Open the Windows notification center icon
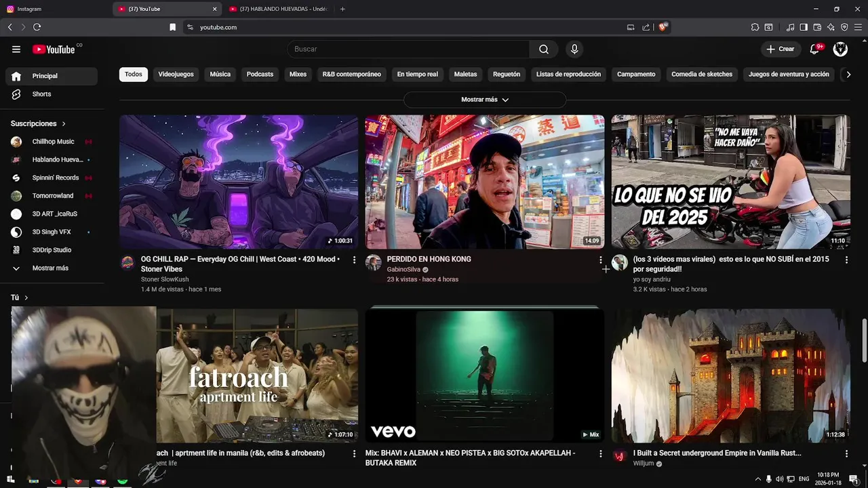 click(854, 479)
